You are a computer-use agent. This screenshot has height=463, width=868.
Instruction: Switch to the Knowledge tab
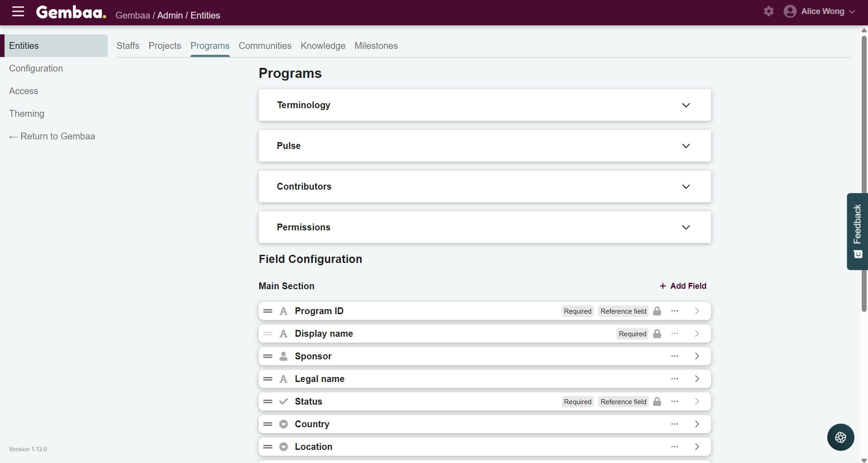click(x=323, y=46)
